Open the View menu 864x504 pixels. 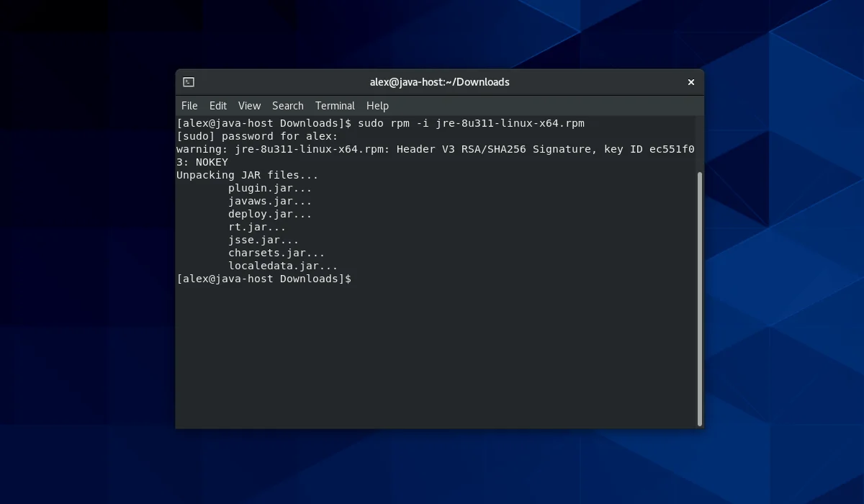(x=249, y=106)
